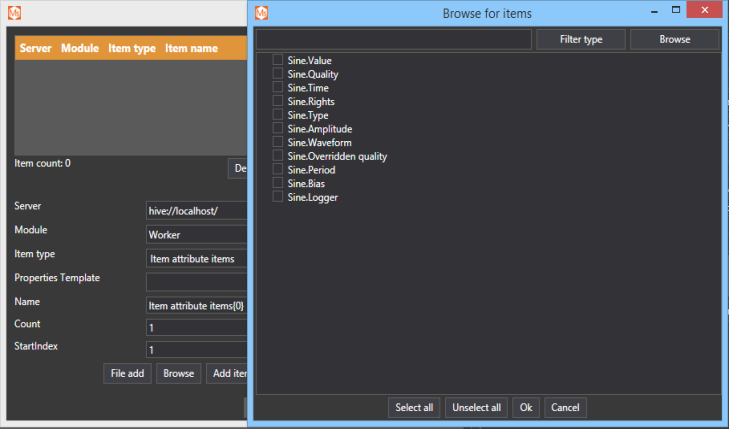Screen dimensions: 729x429
Task: Click the Select all button
Action: tap(414, 408)
